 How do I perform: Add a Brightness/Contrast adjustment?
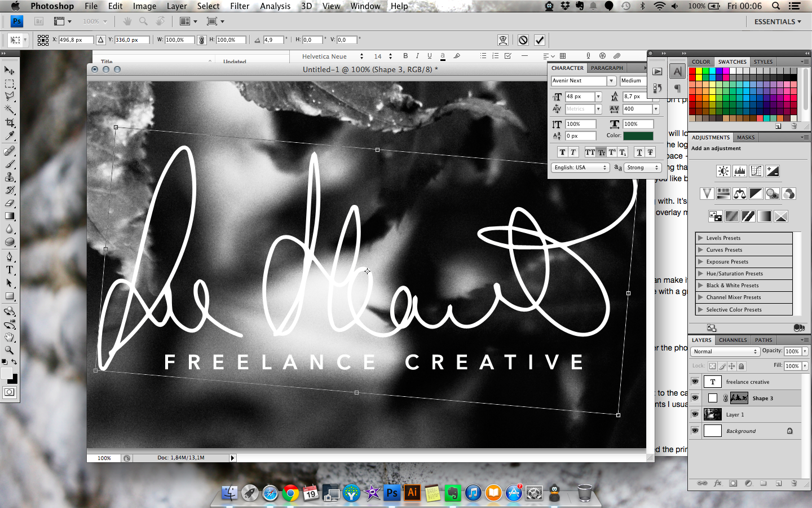pos(723,171)
